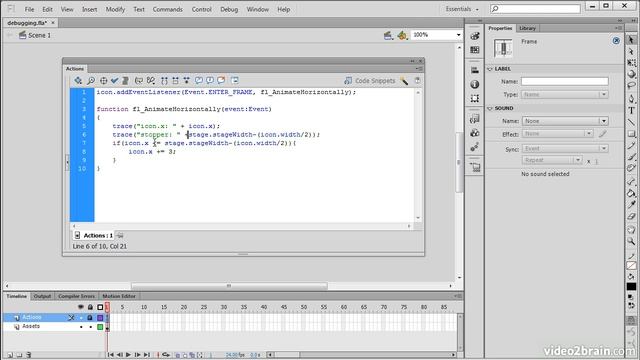The image size is (640, 360).
Task: Select the Pen tool
Action: (631, 99)
